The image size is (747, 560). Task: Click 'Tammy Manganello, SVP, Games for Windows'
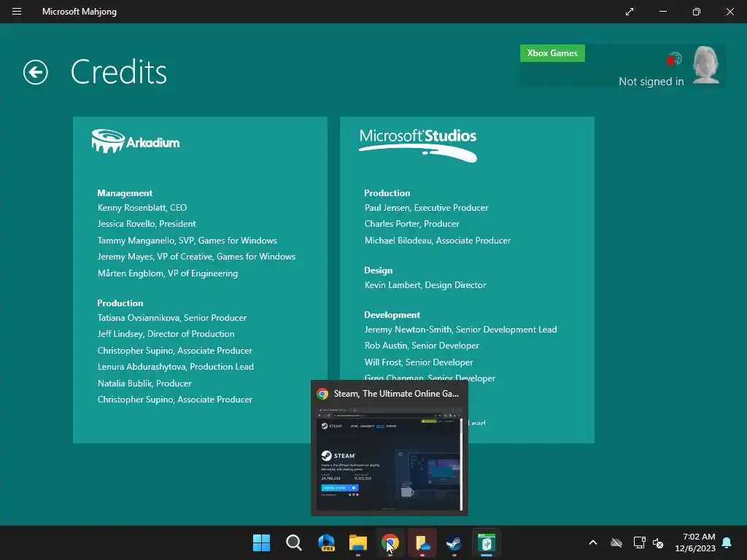[187, 241]
